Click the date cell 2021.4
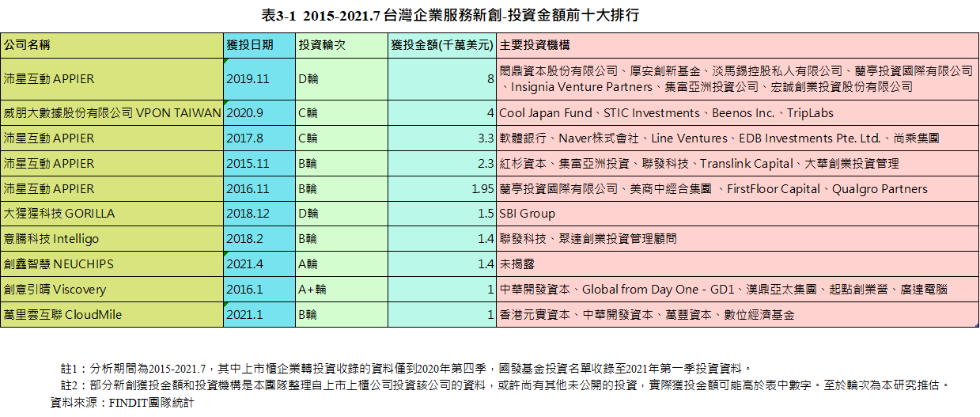This screenshot has width=980, height=417. pyautogui.click(x=260, y=264)
